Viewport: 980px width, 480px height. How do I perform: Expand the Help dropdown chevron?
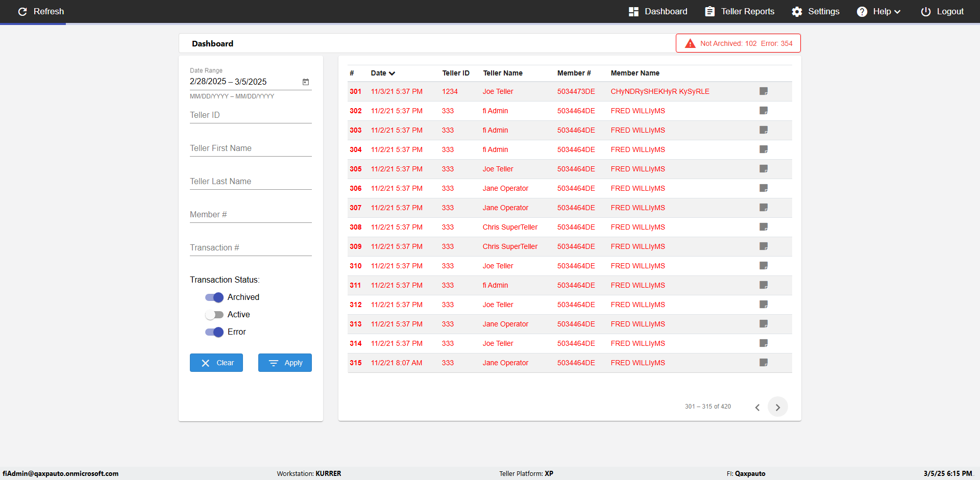pos(897,12)
